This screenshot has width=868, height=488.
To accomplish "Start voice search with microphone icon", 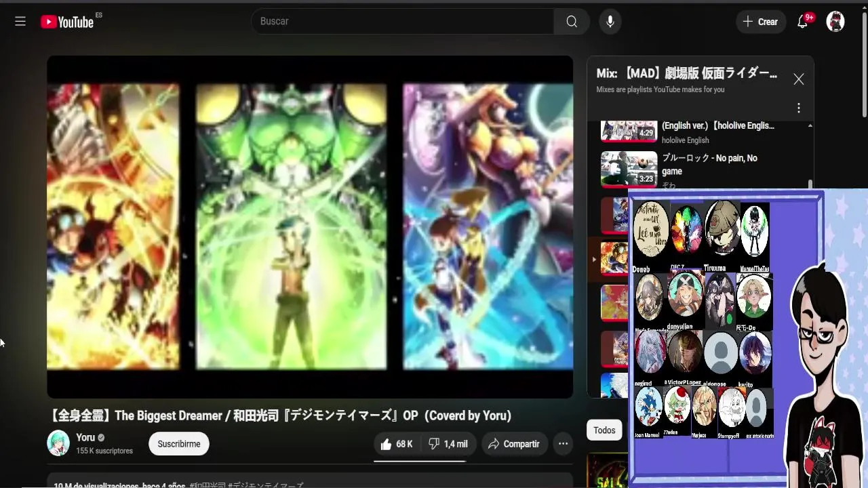I will [x=610, y=22].
